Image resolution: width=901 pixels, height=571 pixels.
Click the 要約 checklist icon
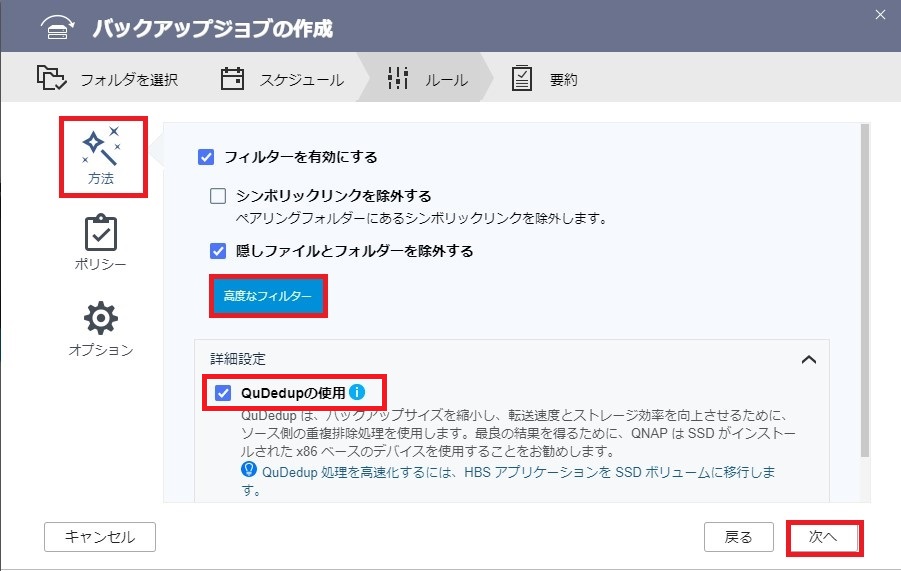tap(522, 78)
